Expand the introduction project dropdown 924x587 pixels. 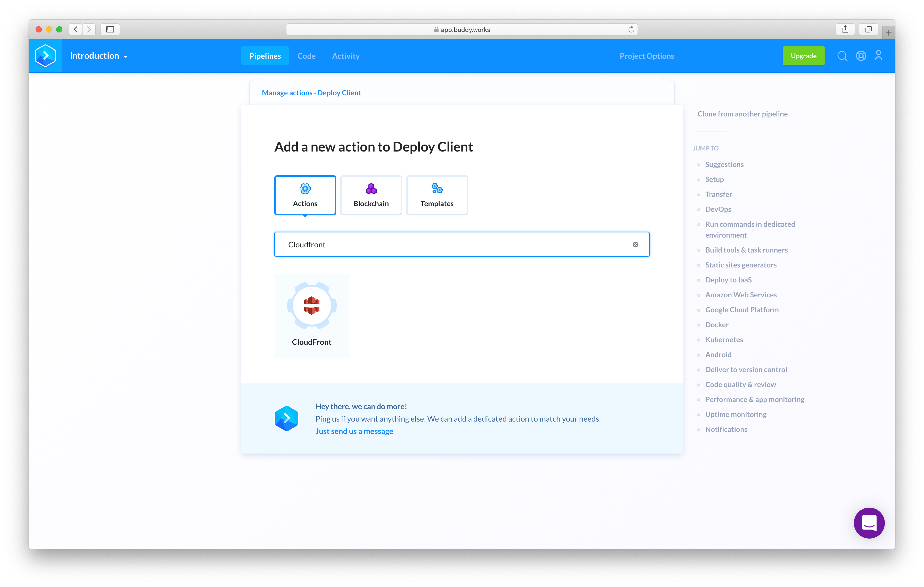pyautogui.click(x=99, y=56)
